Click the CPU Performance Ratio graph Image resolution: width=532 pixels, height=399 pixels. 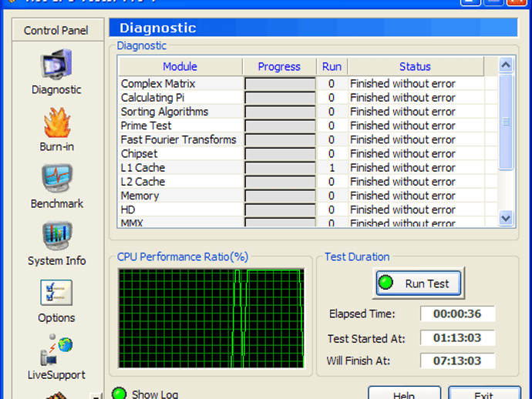click(211, 318)
